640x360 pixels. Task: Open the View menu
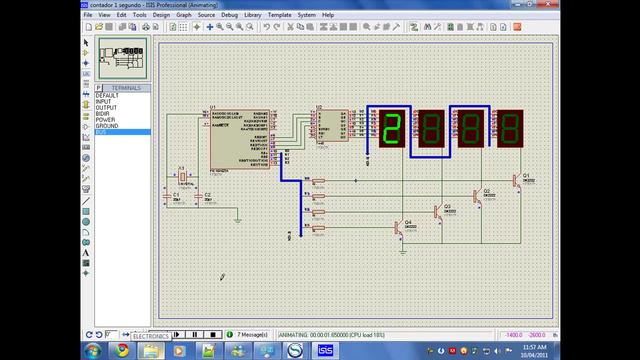tap(104, 15)
